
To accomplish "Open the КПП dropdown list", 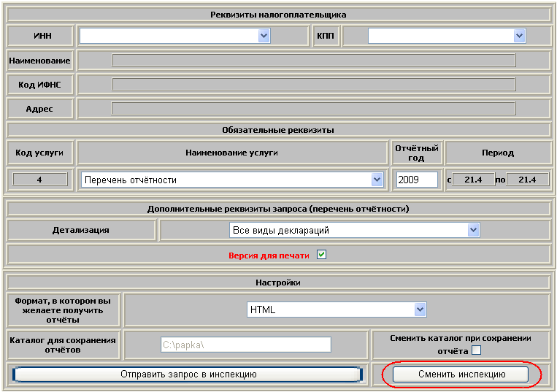I will pyautogui.click(x=519, y=36).
